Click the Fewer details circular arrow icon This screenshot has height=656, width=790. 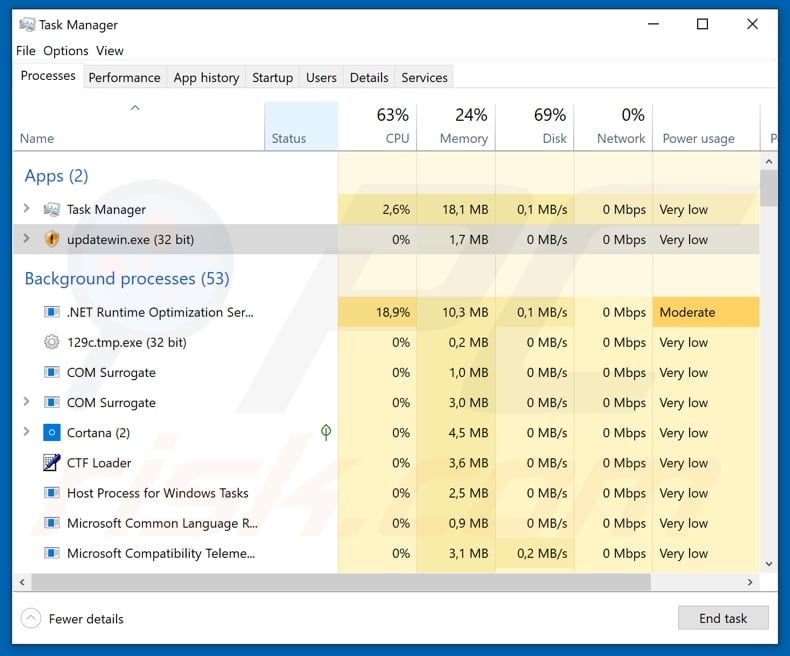(x=31, y=618)
